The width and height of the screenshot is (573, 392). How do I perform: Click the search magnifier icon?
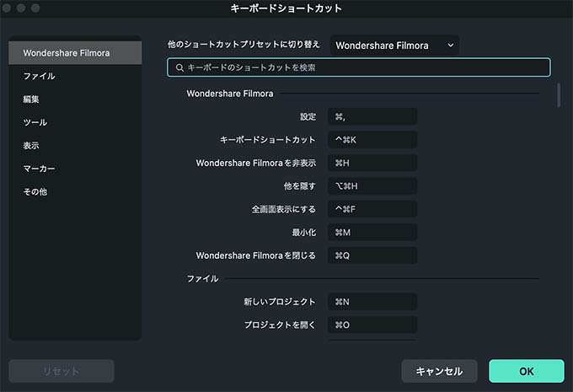click(179, 67)
